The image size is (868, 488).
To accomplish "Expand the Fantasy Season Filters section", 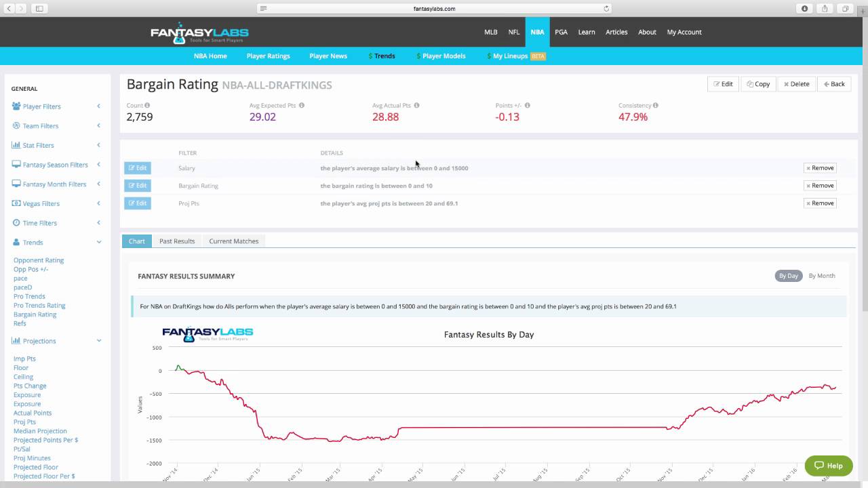I will click(x=56, y=165).
